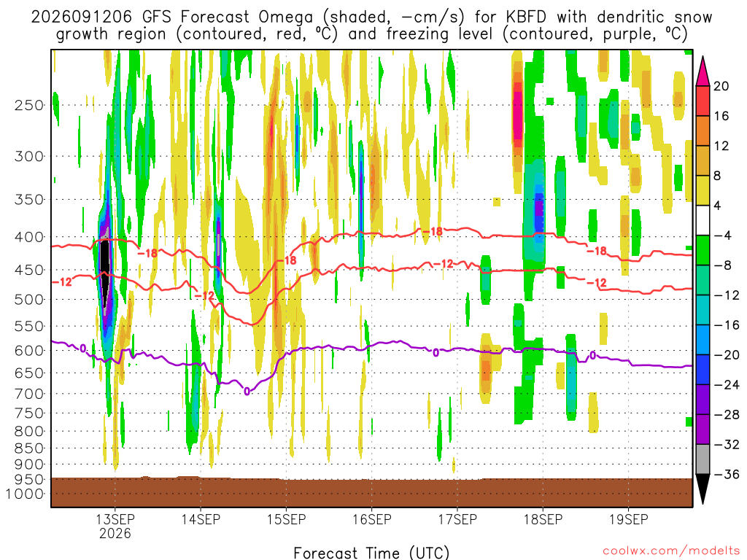Click the coolwx.com/modelts link text

click(671, 551)
